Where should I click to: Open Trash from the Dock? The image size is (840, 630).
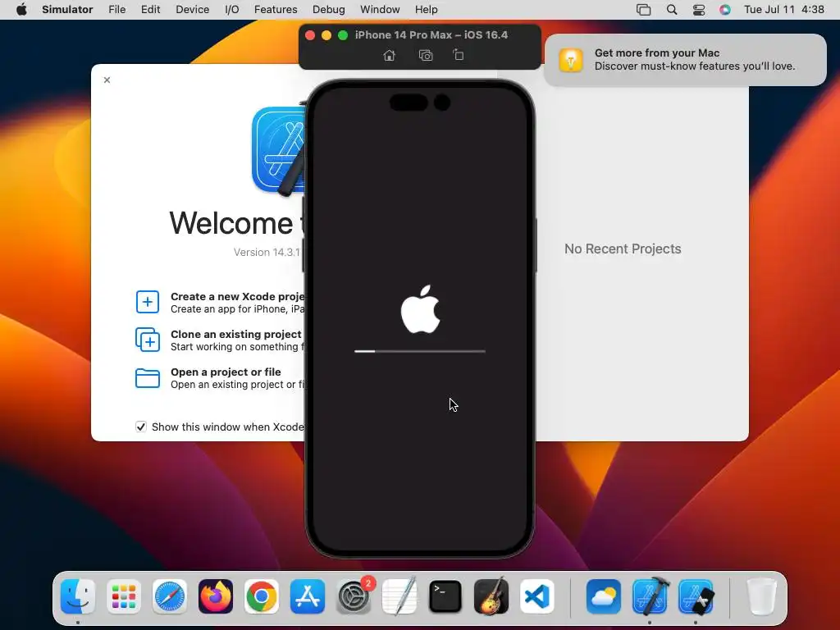click(761, 596)
